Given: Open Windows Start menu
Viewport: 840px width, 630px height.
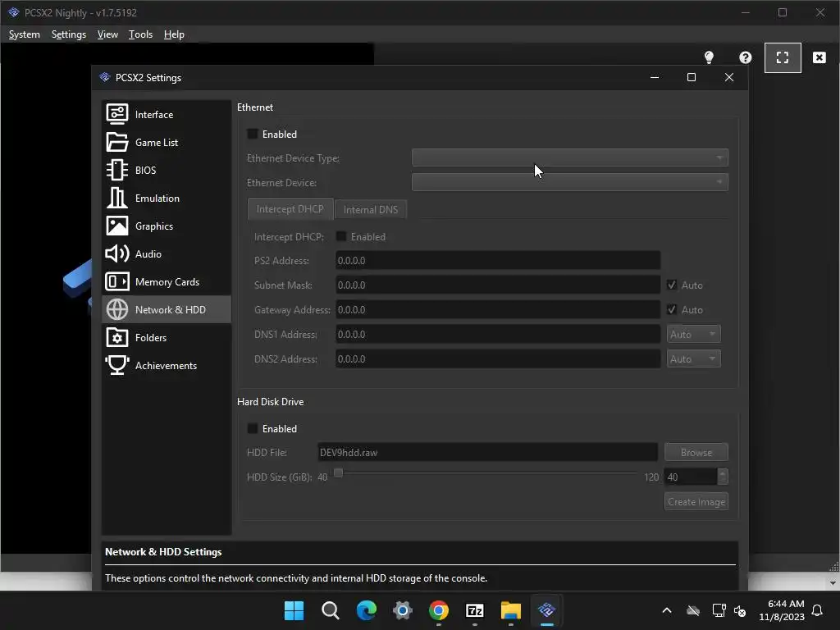Looking at the screenshot, I should coord(294,610).
